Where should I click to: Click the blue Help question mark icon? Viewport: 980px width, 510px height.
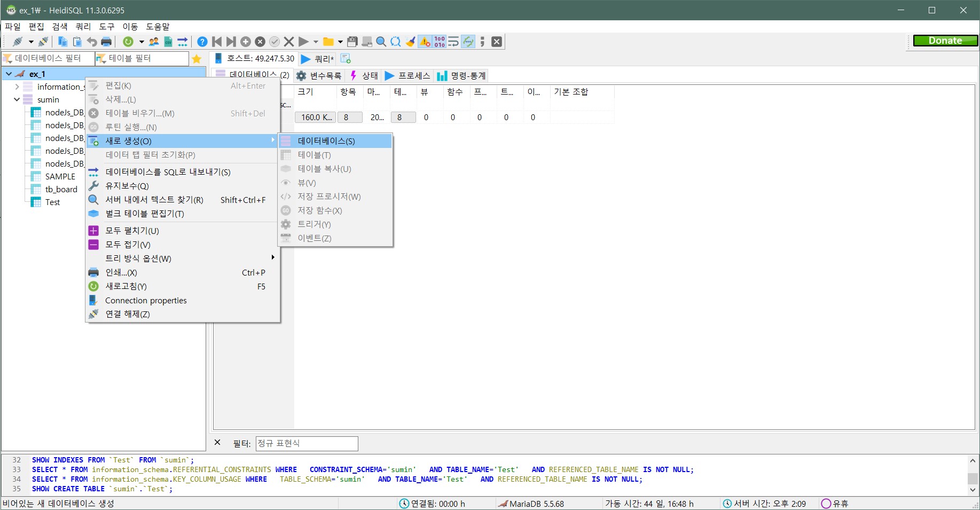tap(202, 42)
